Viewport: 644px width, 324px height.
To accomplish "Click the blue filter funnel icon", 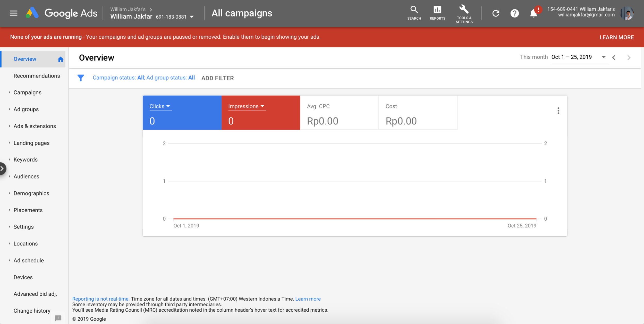I will click(81, 78).
